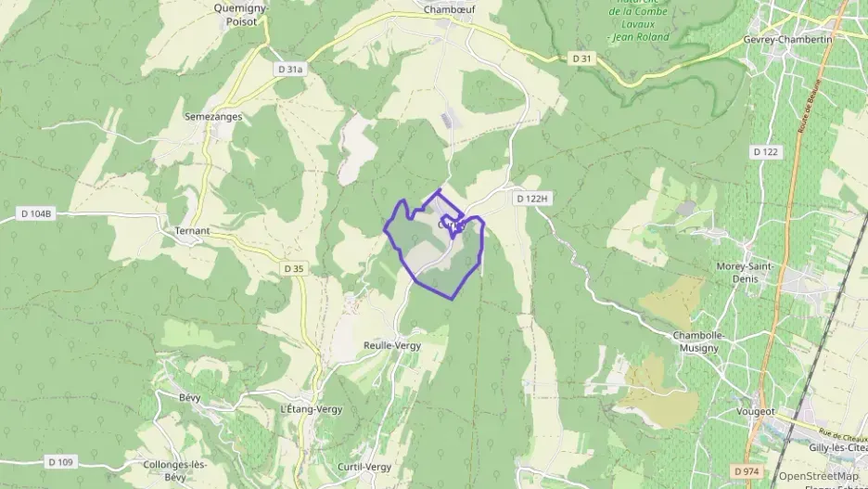Click the D 122 road marker
This screenshot has height=489, width=868.
point(766,152)
